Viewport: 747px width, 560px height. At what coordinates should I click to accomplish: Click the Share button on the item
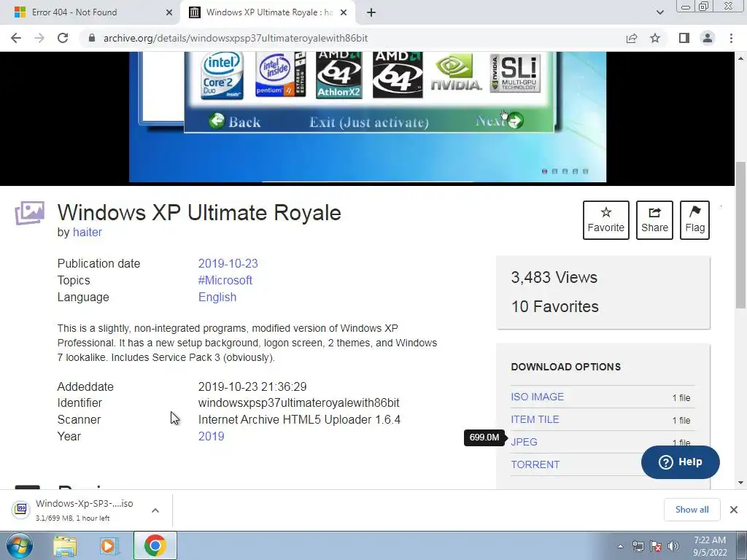pyautogui.click(x=654, y=220)
